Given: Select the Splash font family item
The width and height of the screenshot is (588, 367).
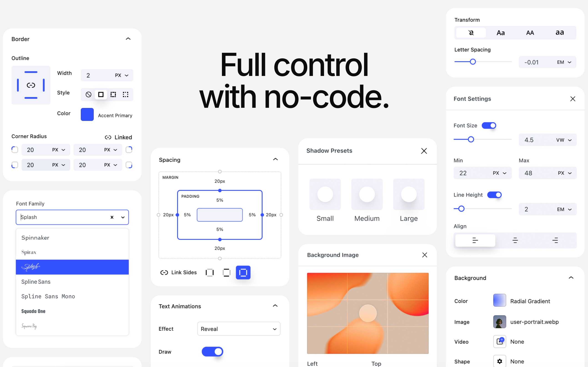Looking at the screenshot, I should point(72,267).
